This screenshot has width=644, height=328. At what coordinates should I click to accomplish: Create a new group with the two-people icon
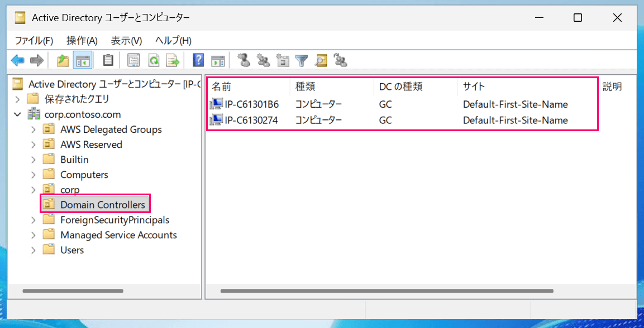[263, 61]
